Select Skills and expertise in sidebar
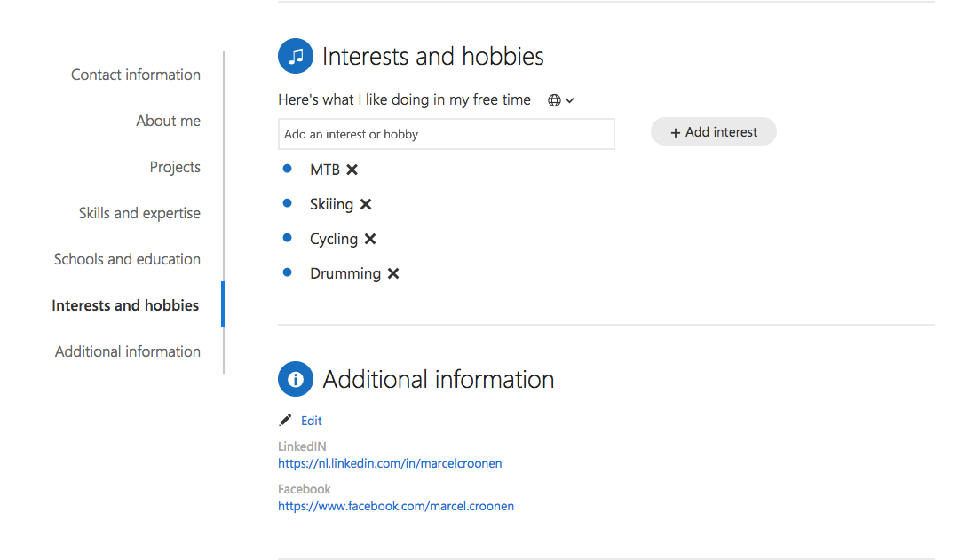The height and width of the screenshot is (560, 966). coord(139,213)
